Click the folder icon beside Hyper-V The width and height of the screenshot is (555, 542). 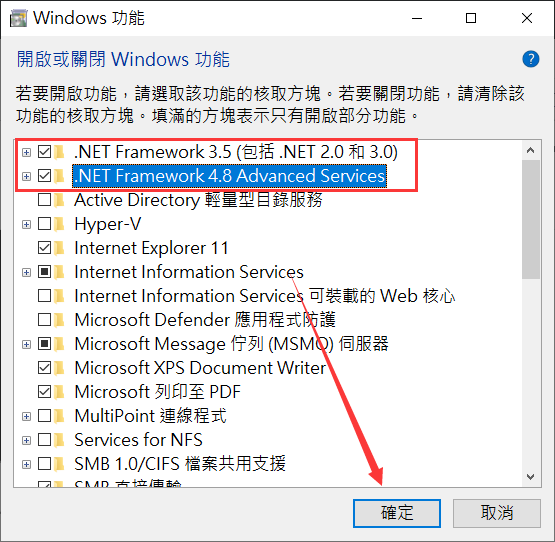click(59, 224)
